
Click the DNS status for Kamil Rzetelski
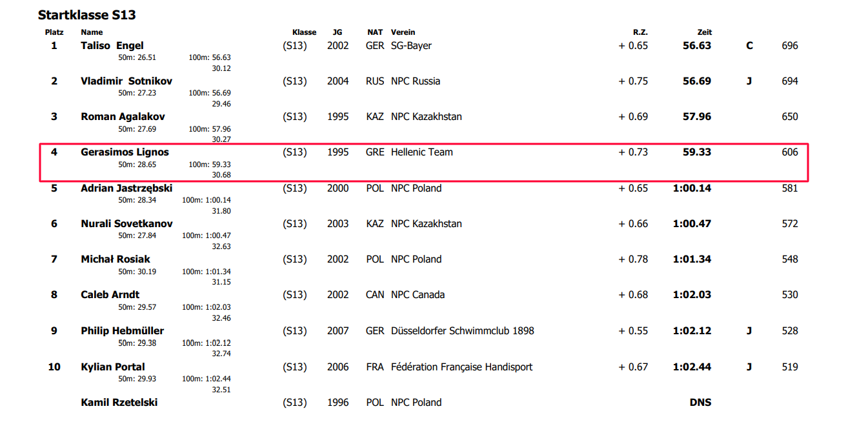coord(701,403)
